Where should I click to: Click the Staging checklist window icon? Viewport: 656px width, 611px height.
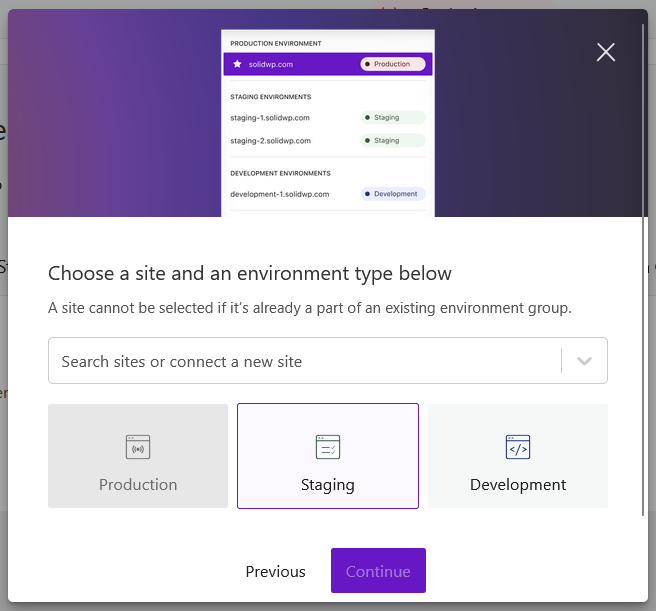click(328, 447)
